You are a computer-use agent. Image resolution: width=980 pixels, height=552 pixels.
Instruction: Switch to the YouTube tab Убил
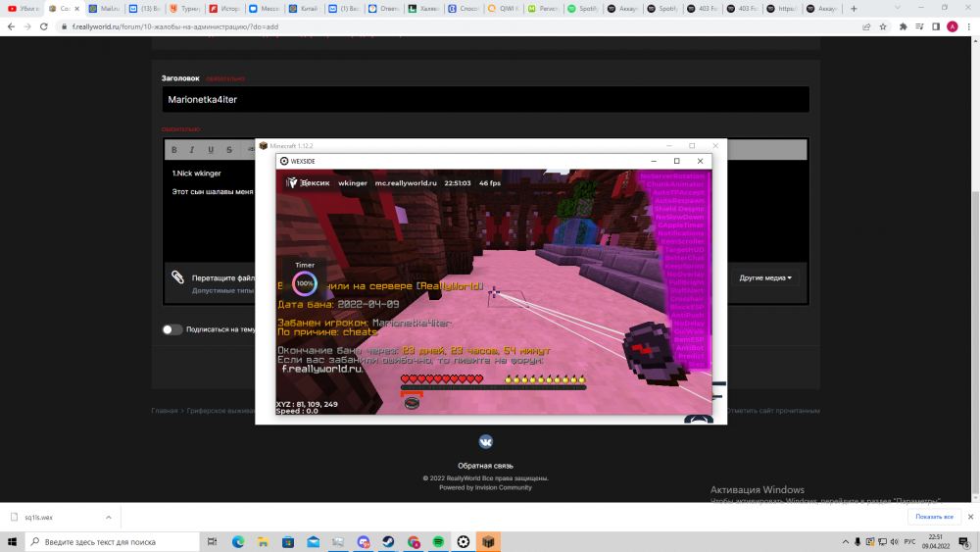pyautogui.click(x=24, y=9)
